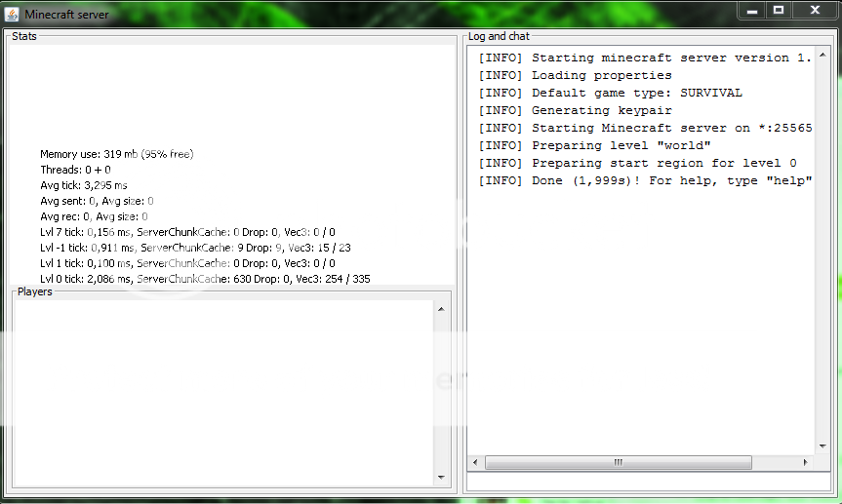
Task: Click the Players list vertical scrollbar track
Action: [440, 390]
